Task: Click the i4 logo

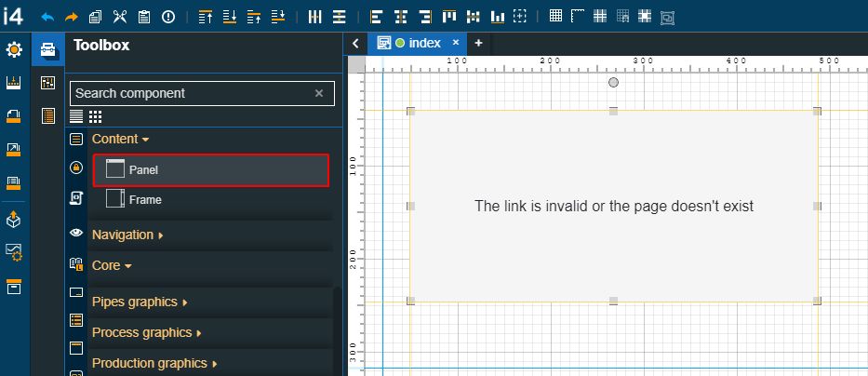Action: pos(13,17)
